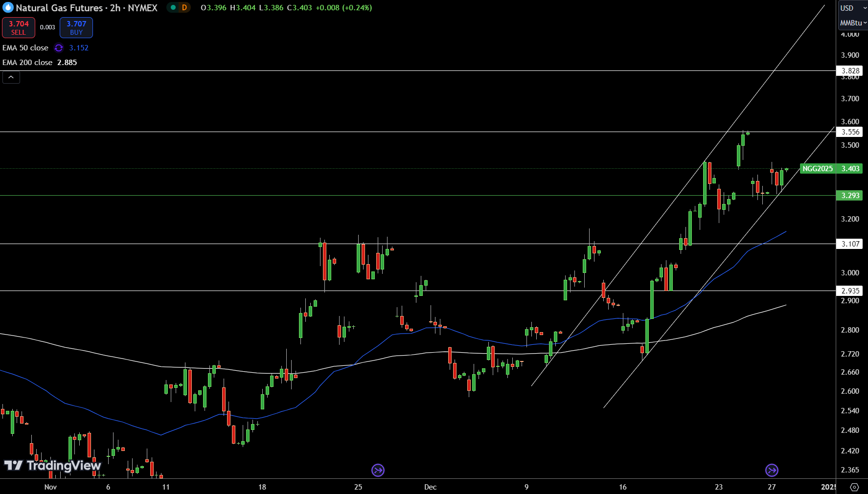Click the delayed data D badge
868x494 pixels.
coord(184,8)
